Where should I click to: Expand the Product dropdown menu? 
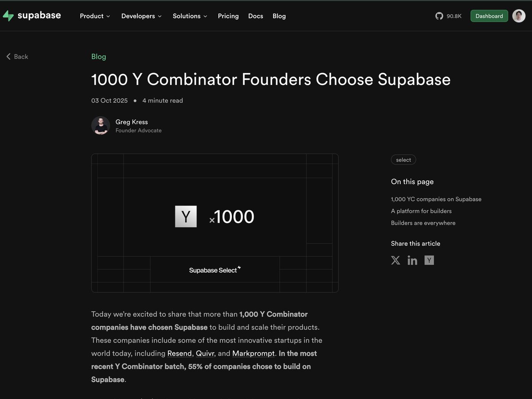coord(95,16)
